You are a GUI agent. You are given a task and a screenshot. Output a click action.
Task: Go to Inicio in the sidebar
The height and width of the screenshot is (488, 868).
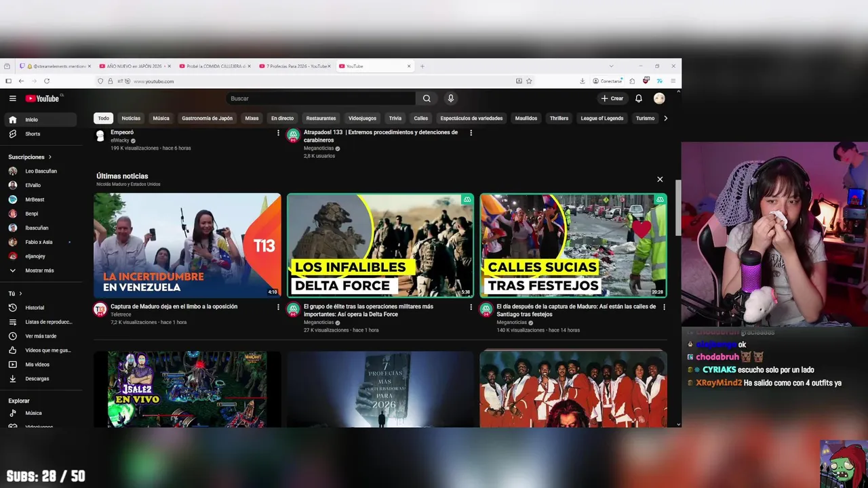coord(41,119)
